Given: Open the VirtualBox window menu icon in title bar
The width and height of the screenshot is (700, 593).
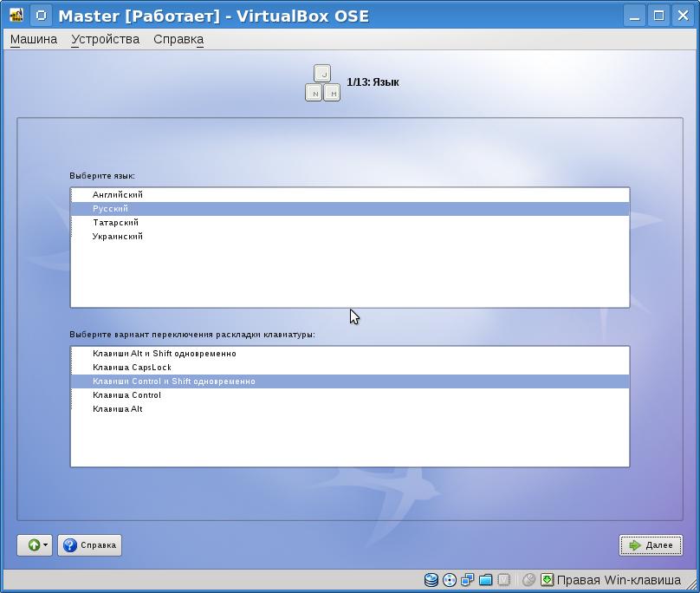Looking at the screenshot, I should pos(16,16).
